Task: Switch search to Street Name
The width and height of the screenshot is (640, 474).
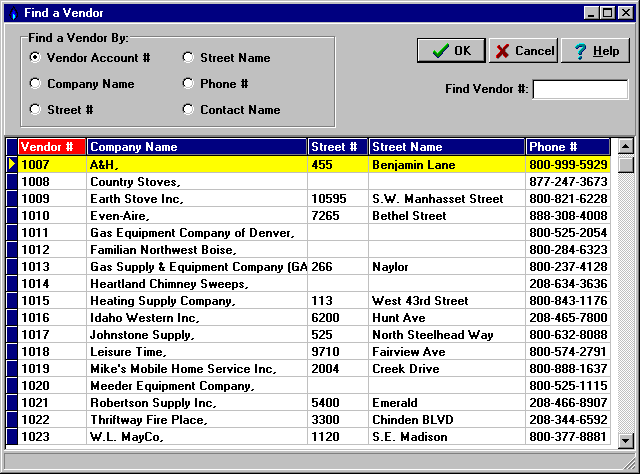Action: pos(189,58)
